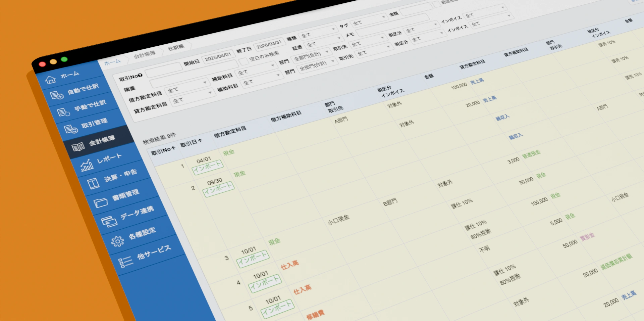Click the help icon beside 取引No

(141, 76)
